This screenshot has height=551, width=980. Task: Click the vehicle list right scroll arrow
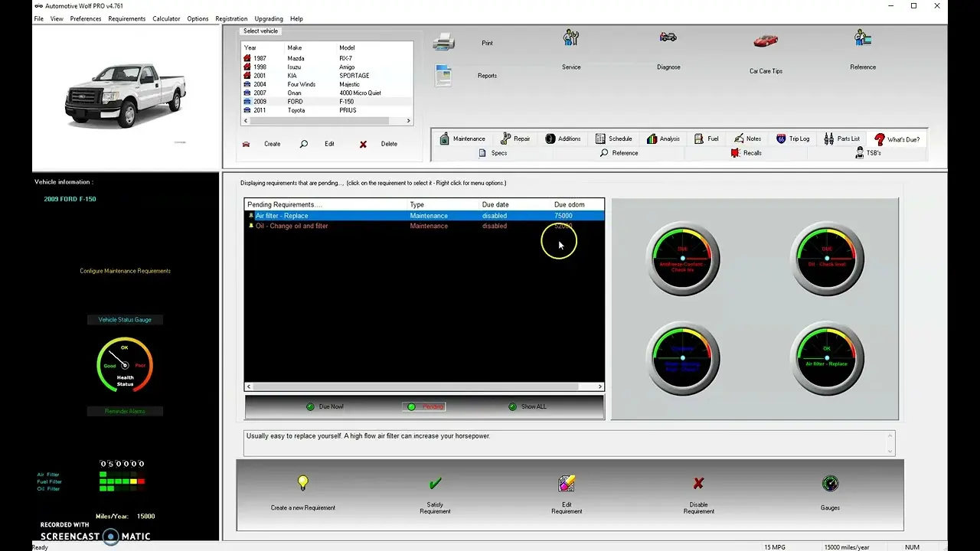[x=409, y=120]
